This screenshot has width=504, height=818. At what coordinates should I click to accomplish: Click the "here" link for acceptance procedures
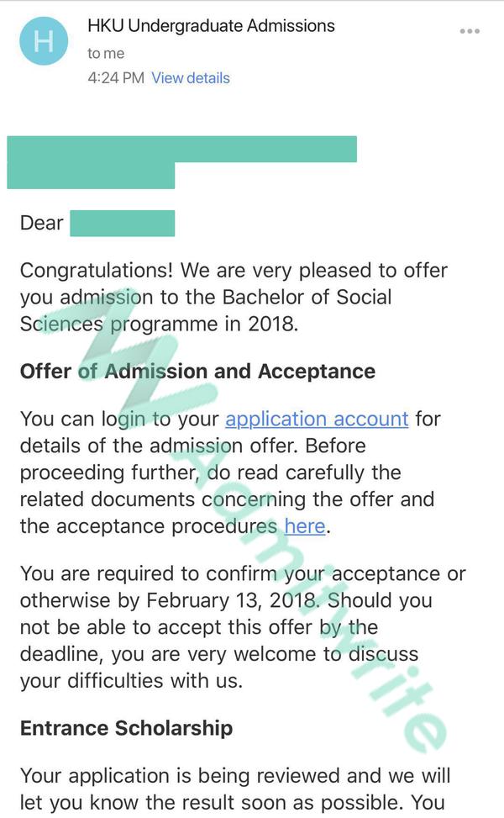pos(303,526)
